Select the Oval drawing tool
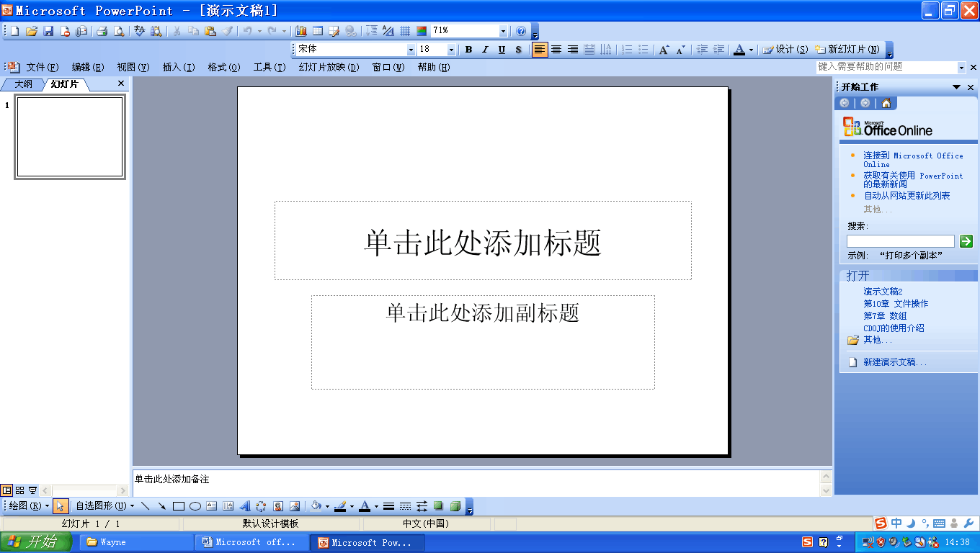Image resolution: width=980 pixels, height=553 pixels. 195,506
